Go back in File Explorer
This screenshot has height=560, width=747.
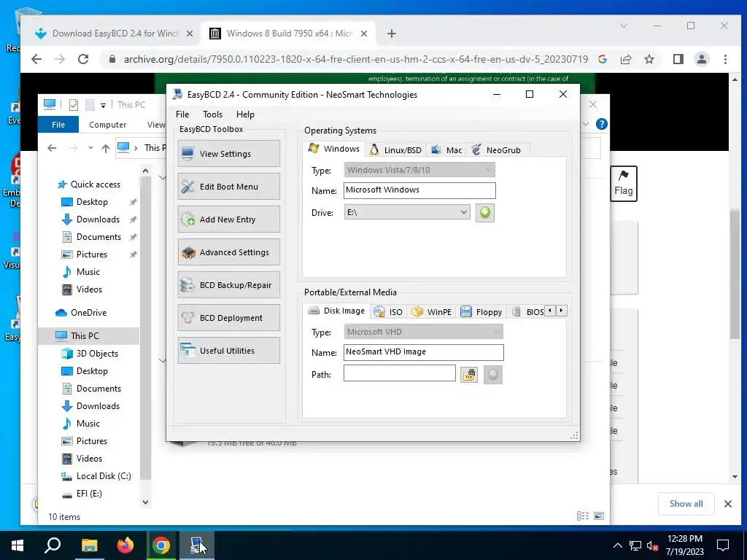click(x=52, y=148)
